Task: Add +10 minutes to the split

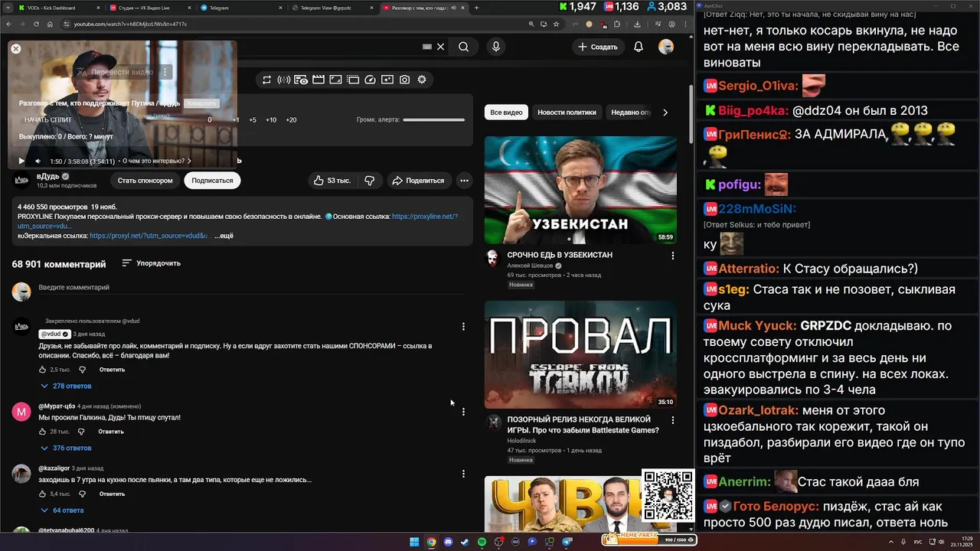Action: click(271, 120)
